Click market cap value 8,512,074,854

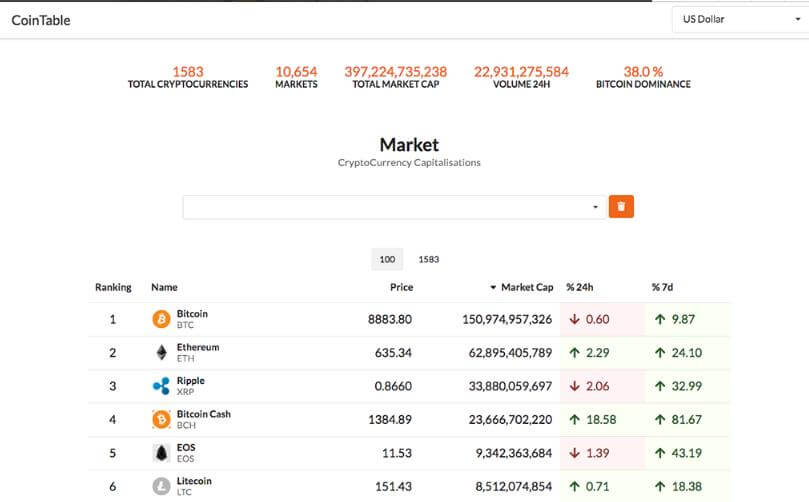[x=514, y=486]
